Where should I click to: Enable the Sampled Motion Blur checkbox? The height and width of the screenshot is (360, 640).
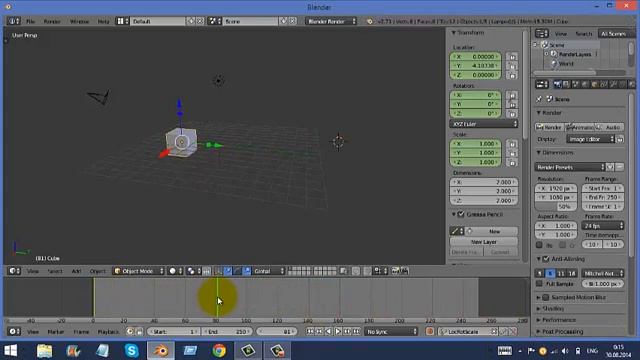pyautogui.click(x=546, y=297)
